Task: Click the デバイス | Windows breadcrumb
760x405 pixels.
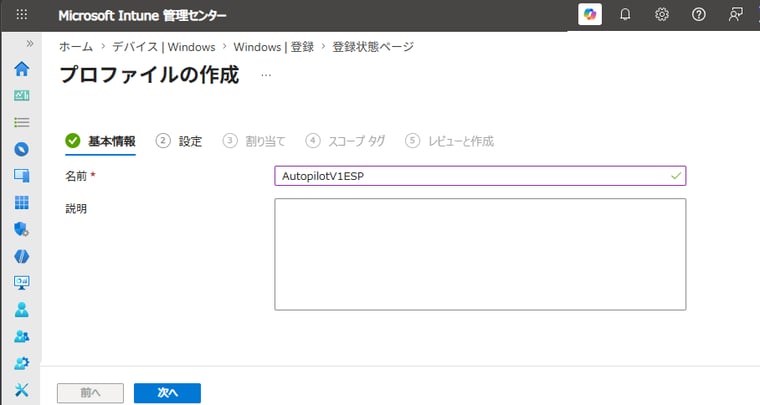Action: (164, 47)
